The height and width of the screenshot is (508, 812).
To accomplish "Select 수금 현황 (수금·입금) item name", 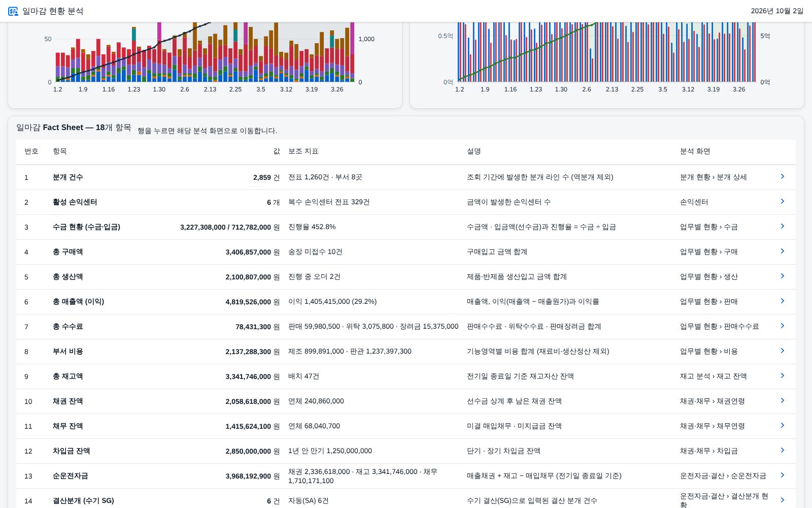I will [x=86, y=227].
